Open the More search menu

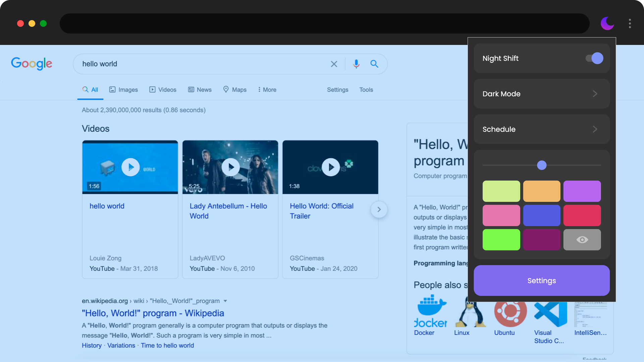[267, 90]
